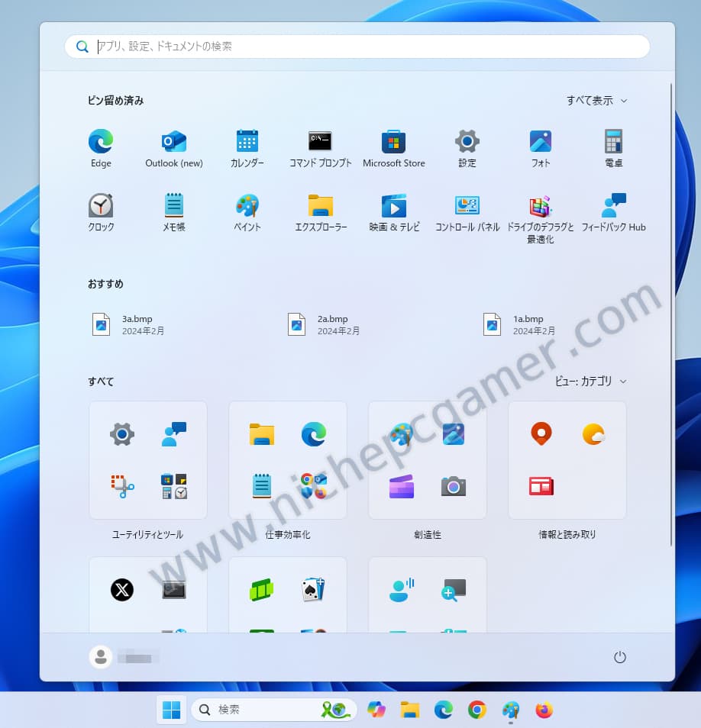This screenshot has width=701, height=728.
Task: Open the ビュー: カテゴリ view dropdown
Action: pos(590,382)
